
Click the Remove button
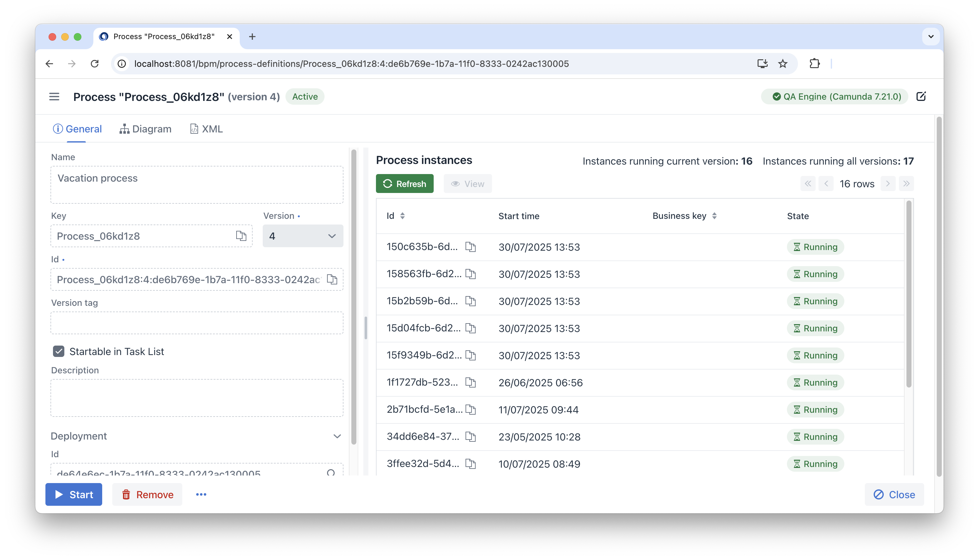(147, 494)
